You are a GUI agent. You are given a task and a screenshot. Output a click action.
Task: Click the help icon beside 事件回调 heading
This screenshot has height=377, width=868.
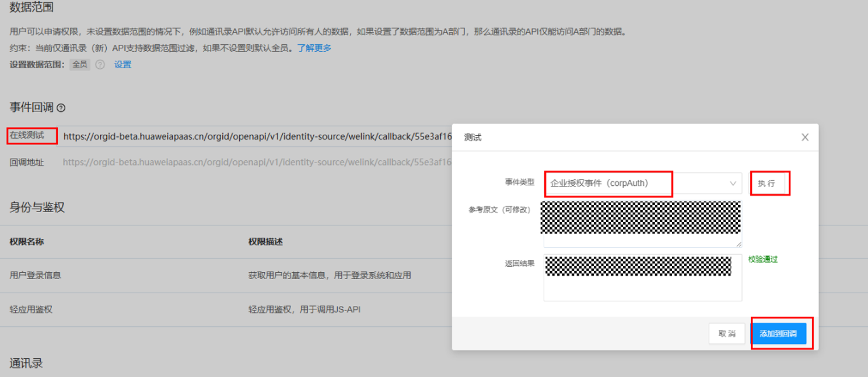point(61,108)
